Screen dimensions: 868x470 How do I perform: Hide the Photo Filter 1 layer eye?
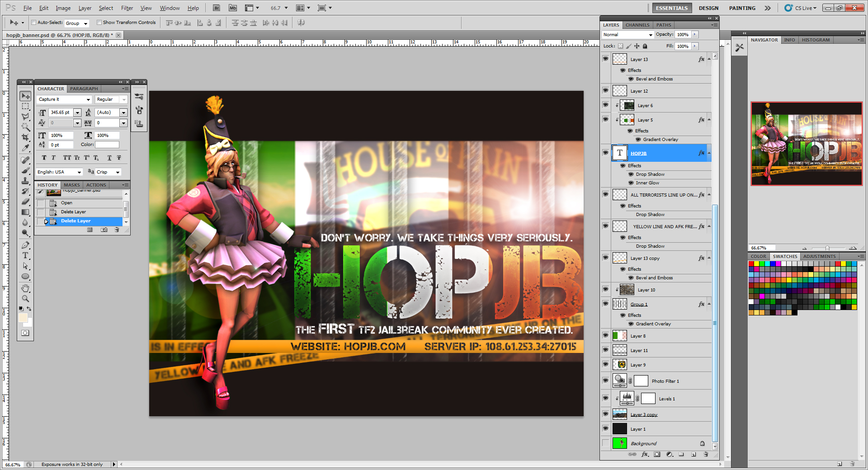(605, 380)
